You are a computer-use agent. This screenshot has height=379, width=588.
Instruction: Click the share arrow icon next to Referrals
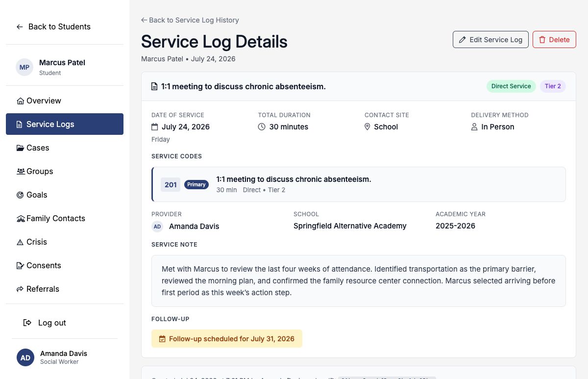[x=20, y=289]
